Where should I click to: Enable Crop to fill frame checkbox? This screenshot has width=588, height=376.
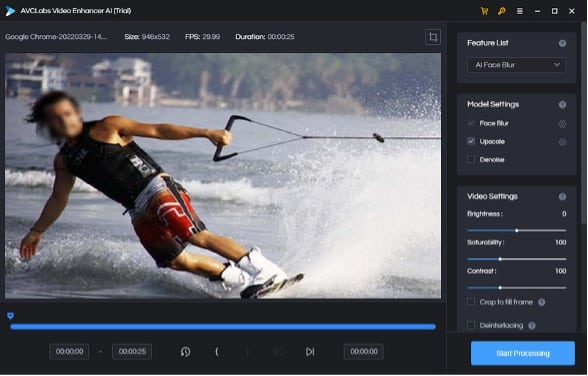[471, 301]
